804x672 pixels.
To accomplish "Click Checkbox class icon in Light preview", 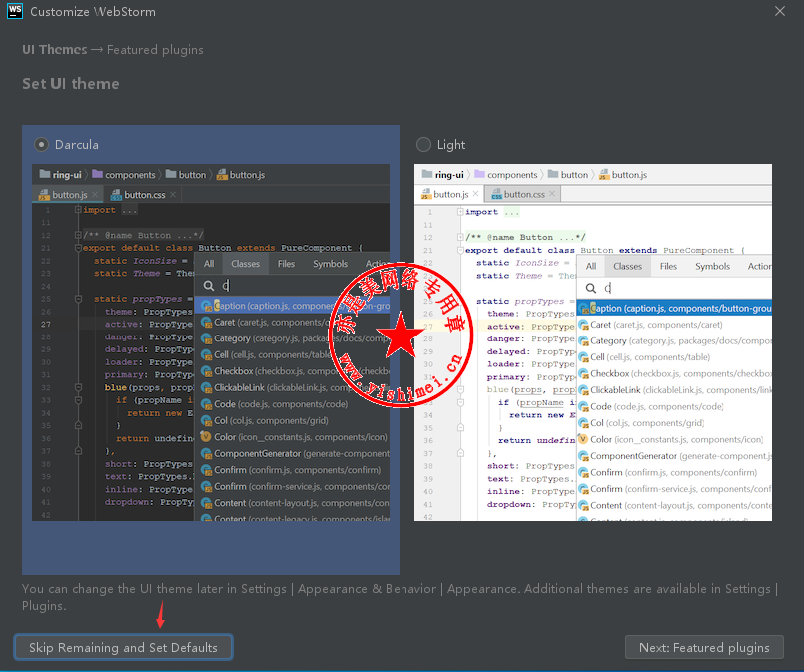I will (583, 374).
